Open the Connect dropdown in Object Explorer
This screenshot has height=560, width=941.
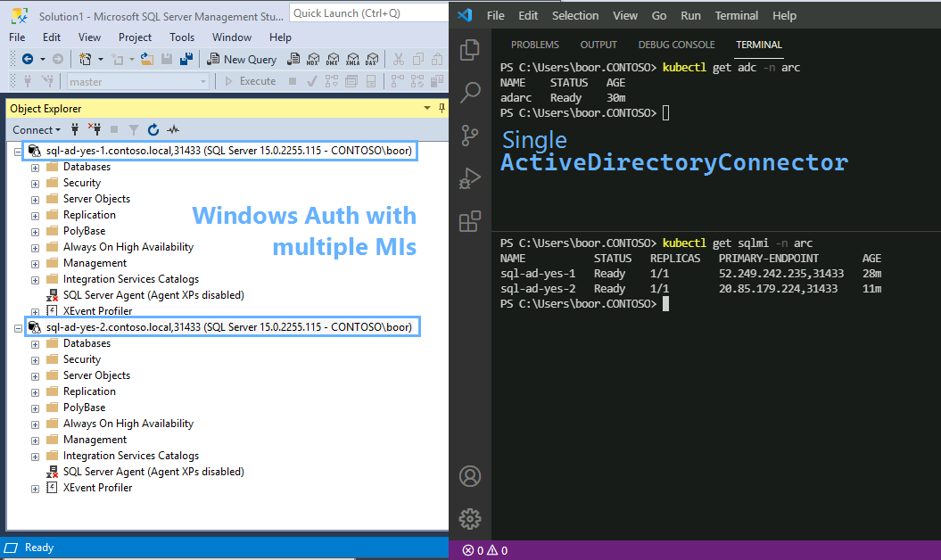point(36,129)
